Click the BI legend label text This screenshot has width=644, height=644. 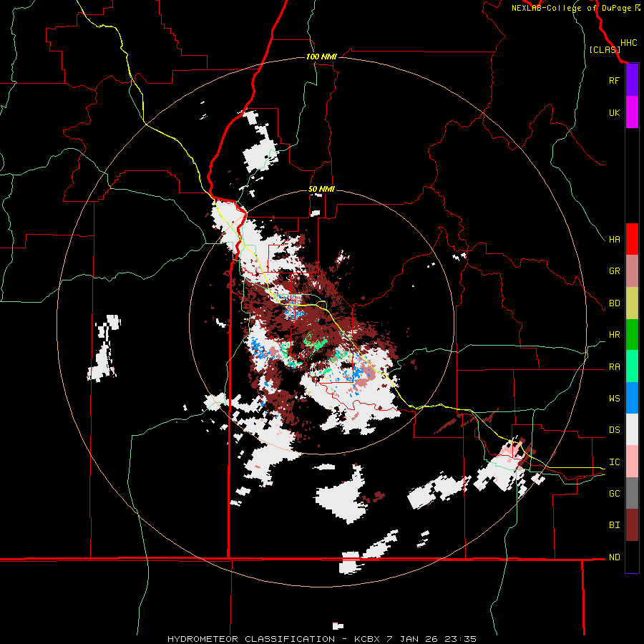pos(614,525)
